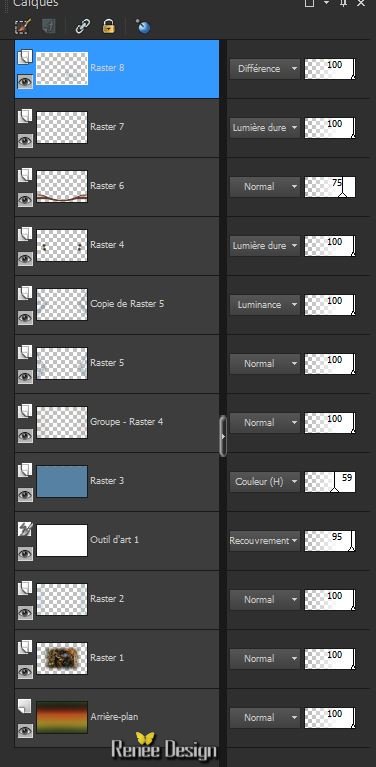Image resolution: width=376 pixels, height=767 pixels.
Task: Toggle visibility of Raster 3 layer
Action: [25, 495]
